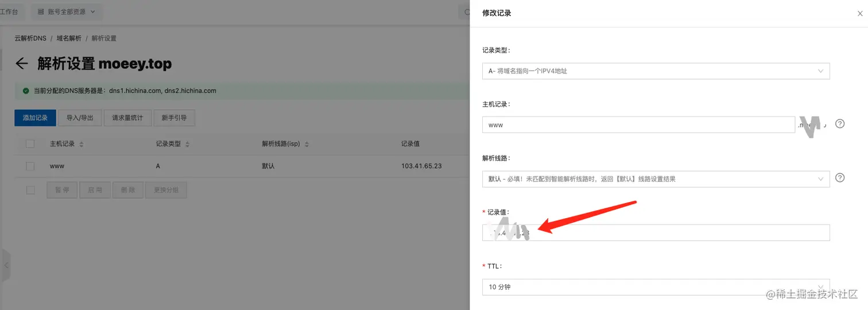Focus the 记录值 input field
Viewport: 868px width, 310px height.
coord(656,232)
